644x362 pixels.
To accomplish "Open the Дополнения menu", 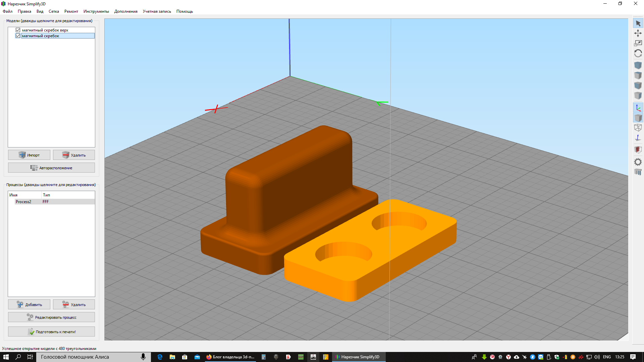I will point(126,11).
